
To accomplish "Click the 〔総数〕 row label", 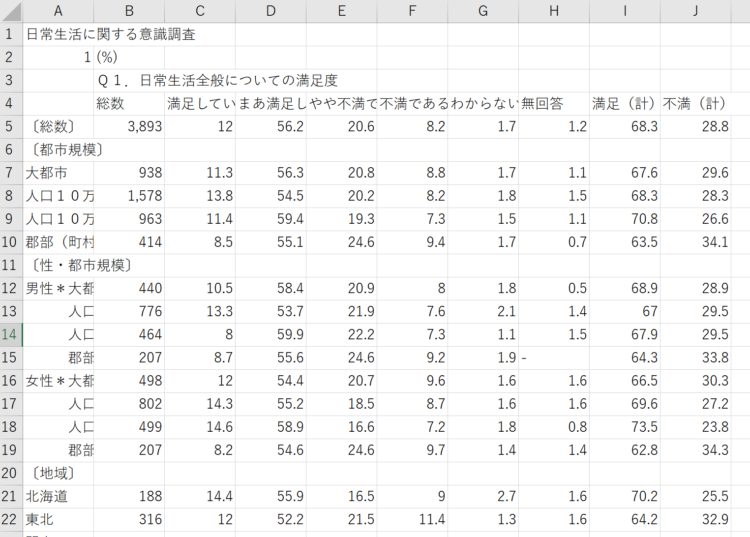I will [x=53, y=127].
